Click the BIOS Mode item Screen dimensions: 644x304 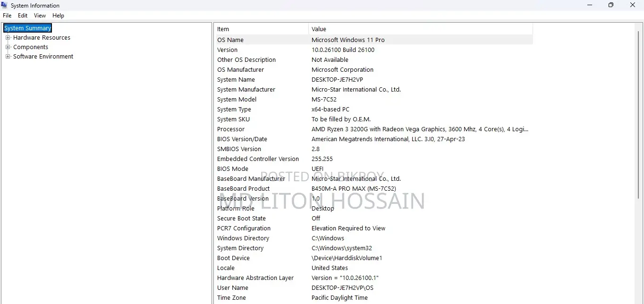click(233, 169)
